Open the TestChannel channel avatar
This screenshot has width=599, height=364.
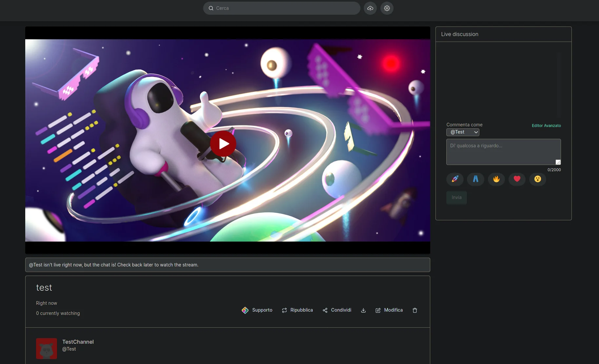point(47,349)
